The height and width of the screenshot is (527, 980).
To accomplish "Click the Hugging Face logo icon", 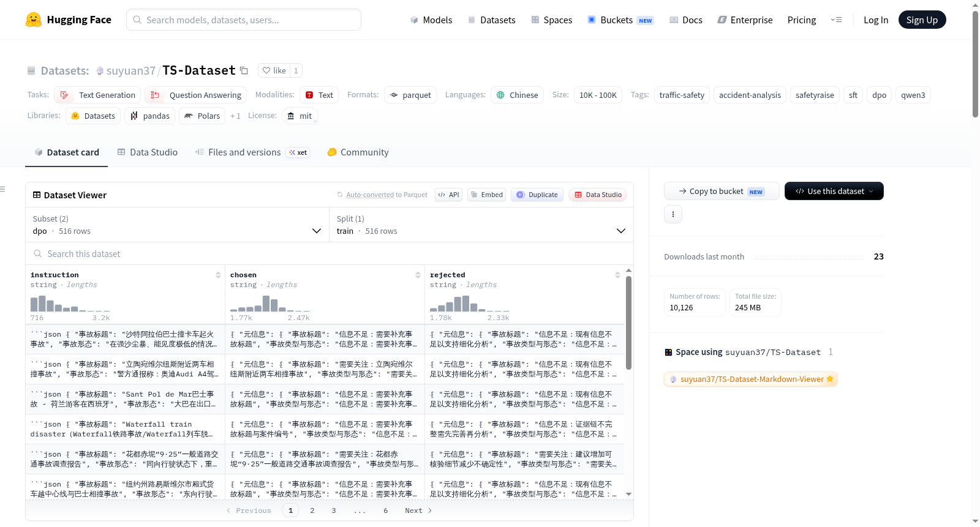I will 34,20.
